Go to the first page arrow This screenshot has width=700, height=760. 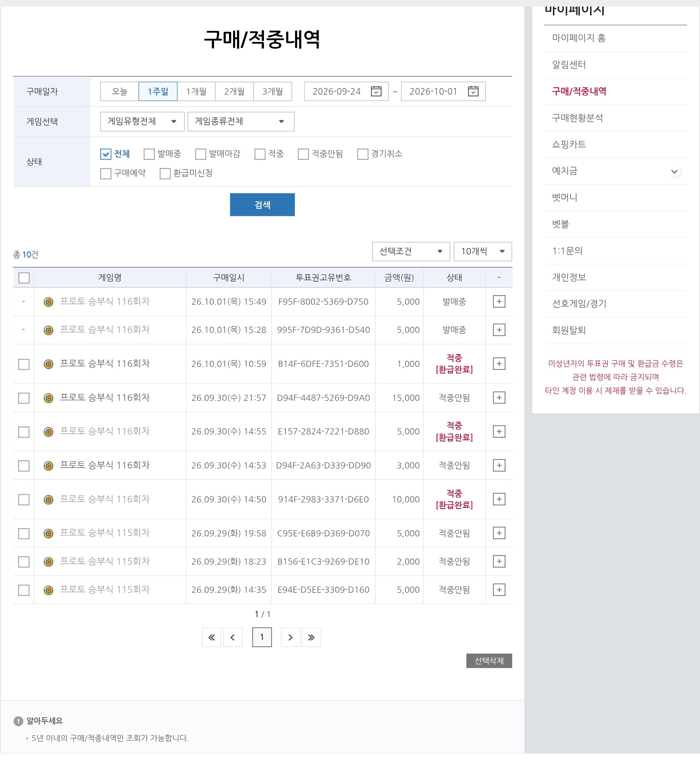pyautogui.click(x=211, y=637)
